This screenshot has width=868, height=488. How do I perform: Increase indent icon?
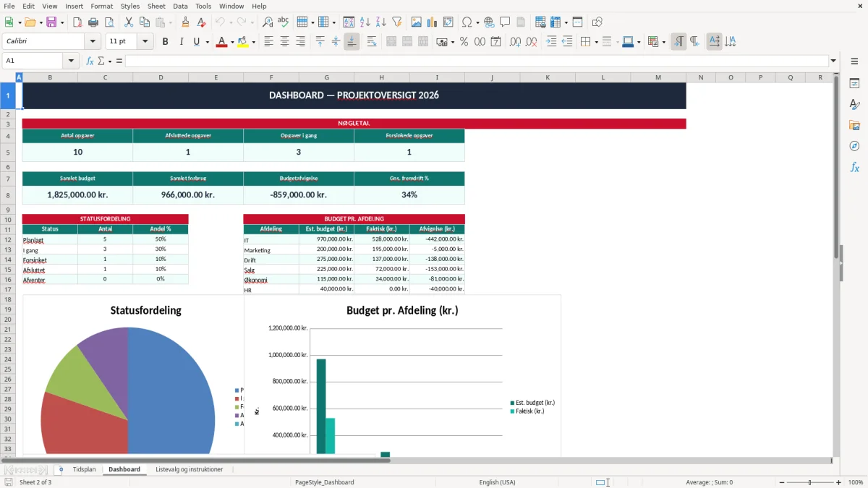[551, 42]
